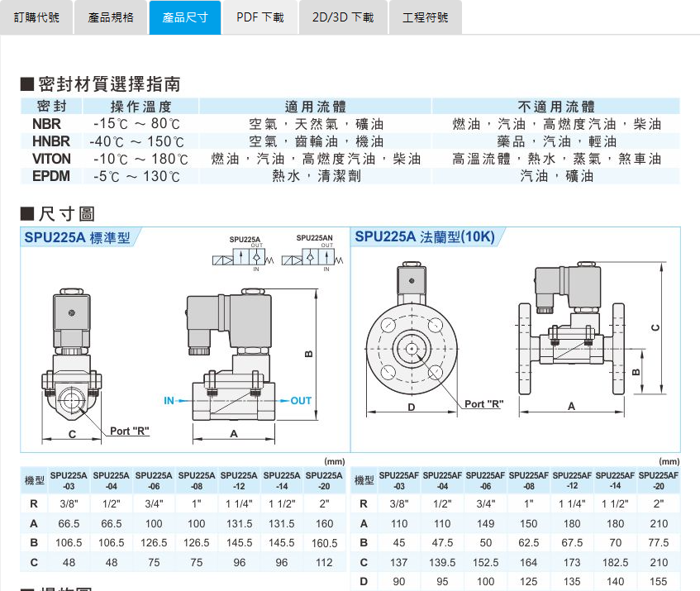Go to the 訂購代號 tab
Viewport: 700px width, 591px height.
(x=38, y=17)
